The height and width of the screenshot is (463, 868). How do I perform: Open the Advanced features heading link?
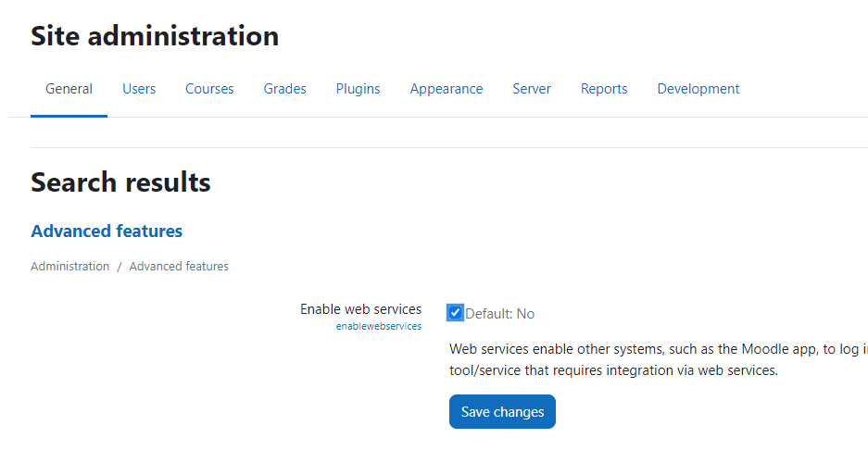coord(107,231)
